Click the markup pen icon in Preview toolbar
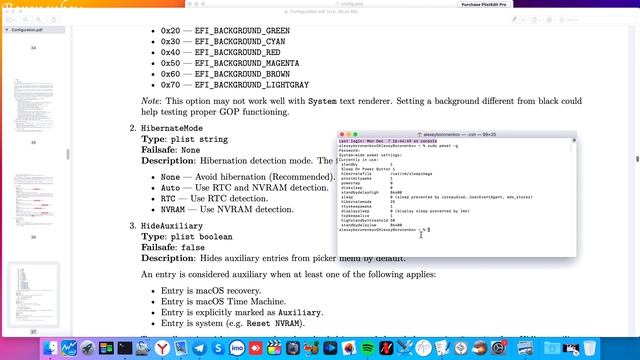Screen dimensions: 640x360 pyautogui.click(x=514, y=20)
